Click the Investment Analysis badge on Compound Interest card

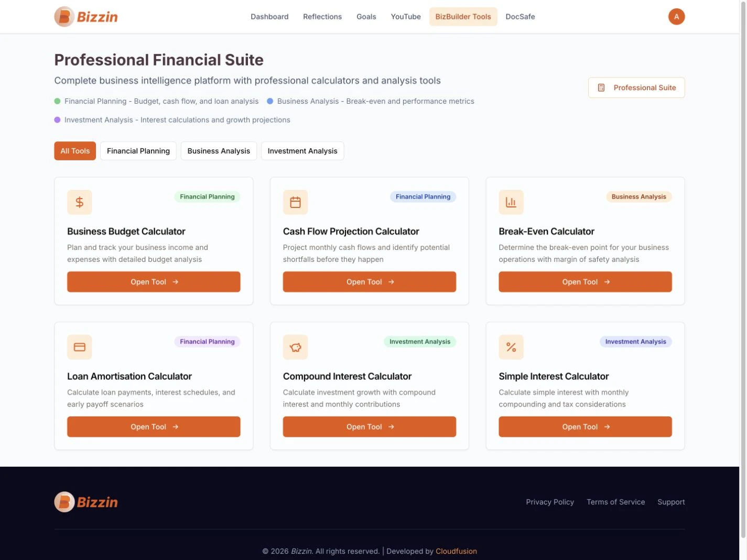click(420, 342)
